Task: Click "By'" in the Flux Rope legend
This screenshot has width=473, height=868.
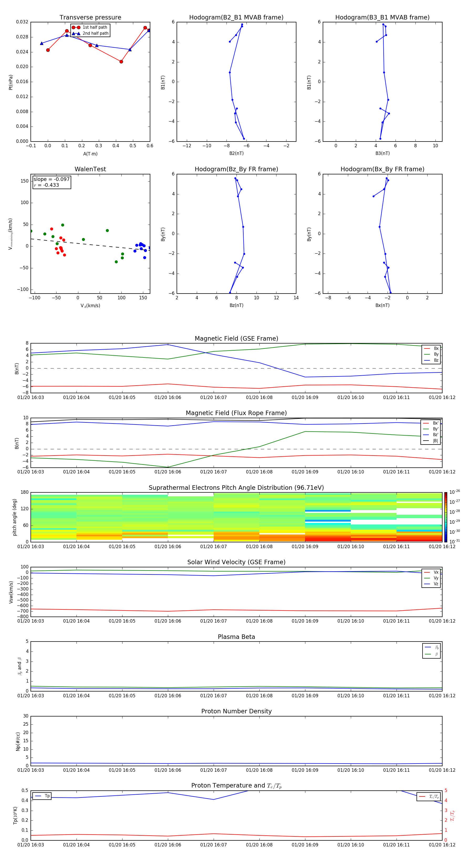Action: pos(436,429)
